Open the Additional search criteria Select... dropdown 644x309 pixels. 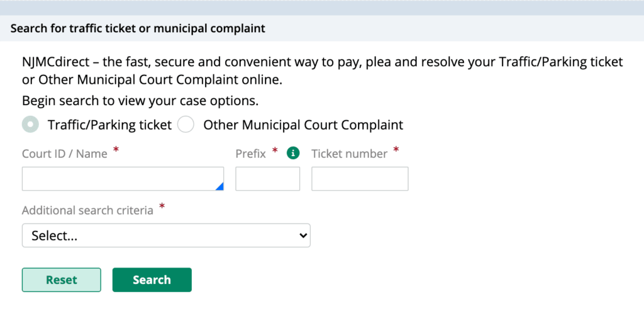(x=166, y=235)
